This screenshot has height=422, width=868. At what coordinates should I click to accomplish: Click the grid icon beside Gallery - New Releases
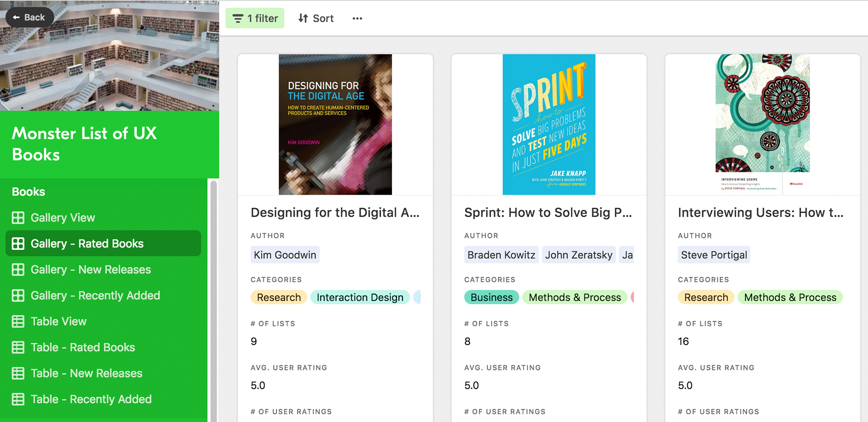coord(18,270)
